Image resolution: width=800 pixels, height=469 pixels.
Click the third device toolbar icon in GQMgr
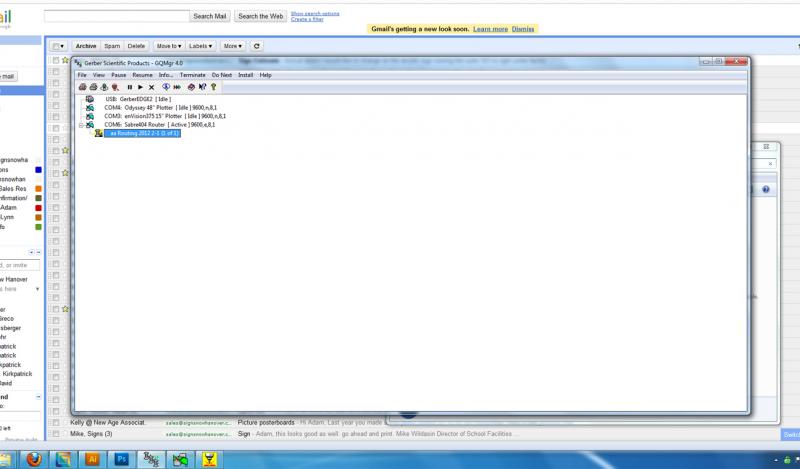104,87
